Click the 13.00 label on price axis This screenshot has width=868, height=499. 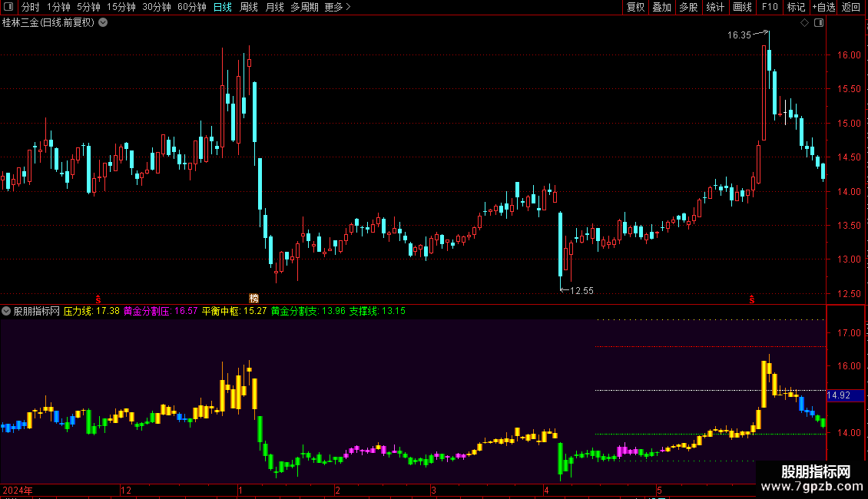pyautogui.click(x=849, y=259)
